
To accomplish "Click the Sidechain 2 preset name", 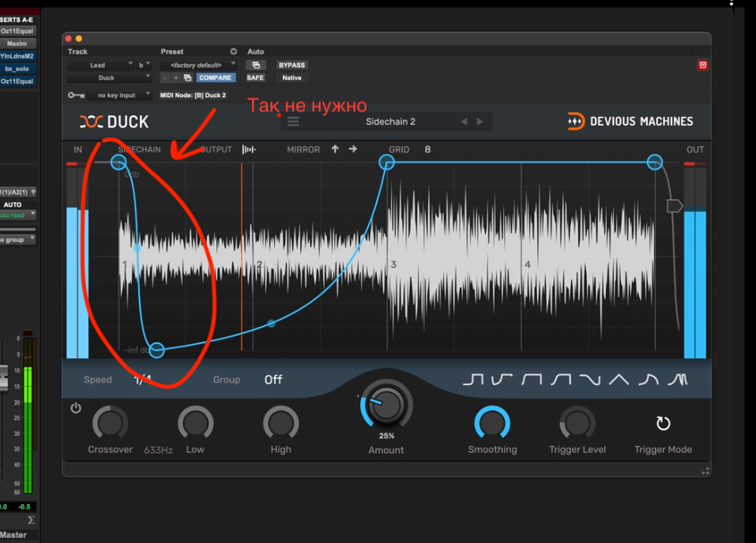I will click(x=390, y=122).
